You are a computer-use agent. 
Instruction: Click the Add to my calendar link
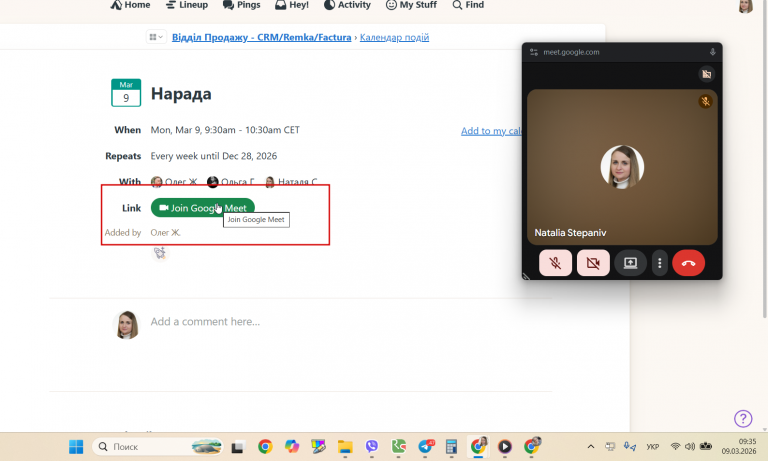(491, 131)
